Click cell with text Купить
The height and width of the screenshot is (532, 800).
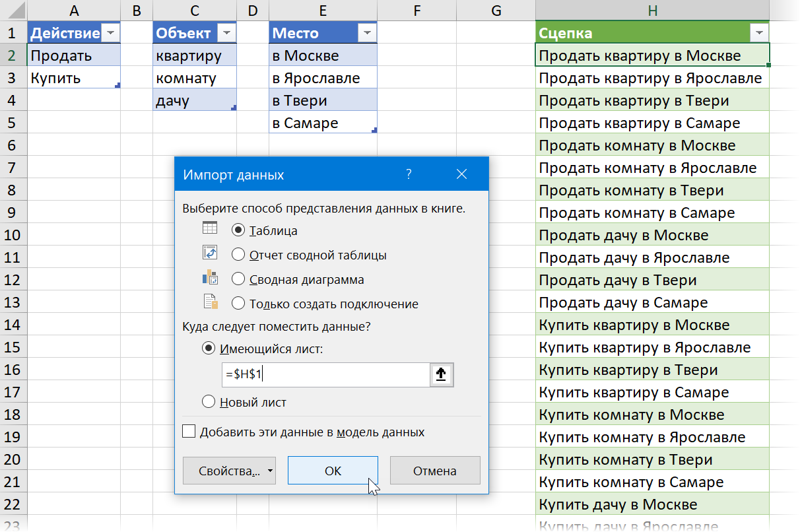tap(74, 78)
